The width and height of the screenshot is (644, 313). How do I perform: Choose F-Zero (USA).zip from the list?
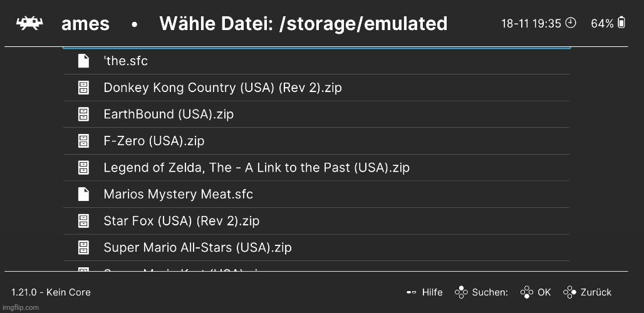tap(153, 141)
